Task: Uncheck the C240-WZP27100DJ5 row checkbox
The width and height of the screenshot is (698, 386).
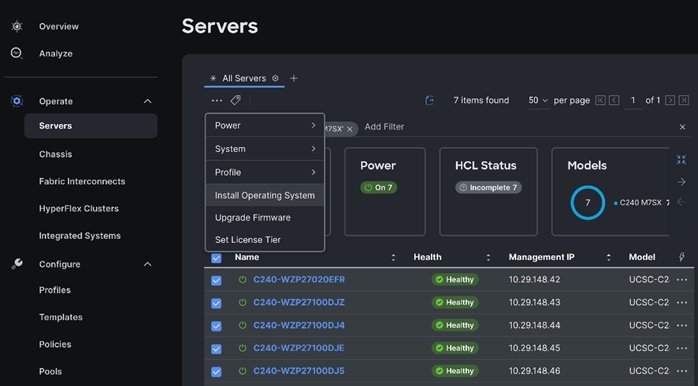Action: tap(216, 372)
